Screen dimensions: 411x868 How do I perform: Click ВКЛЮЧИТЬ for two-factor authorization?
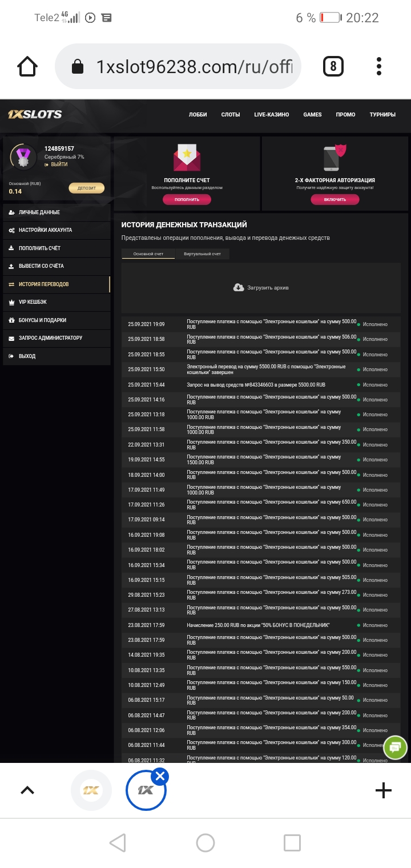(x=334, y=199)
